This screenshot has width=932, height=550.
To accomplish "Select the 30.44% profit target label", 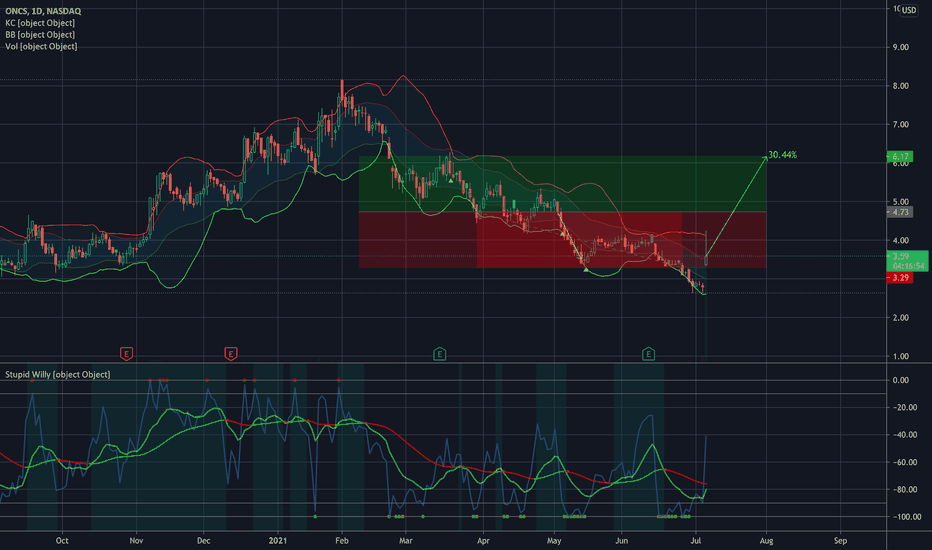I will pyautogui.click(x=782, y=155).
